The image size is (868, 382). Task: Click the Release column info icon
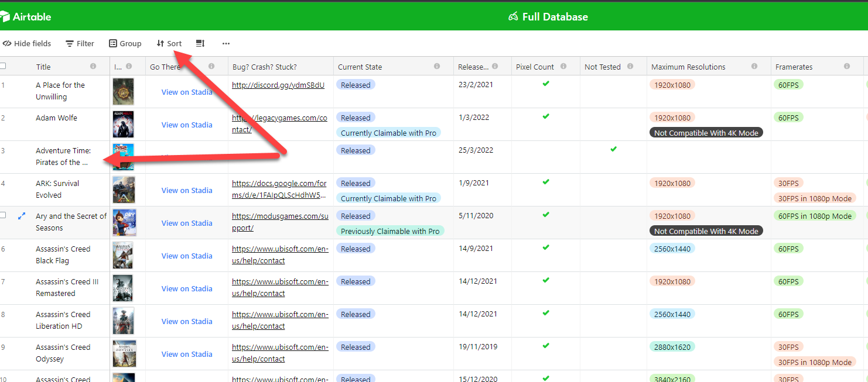[x=495, y=67]
